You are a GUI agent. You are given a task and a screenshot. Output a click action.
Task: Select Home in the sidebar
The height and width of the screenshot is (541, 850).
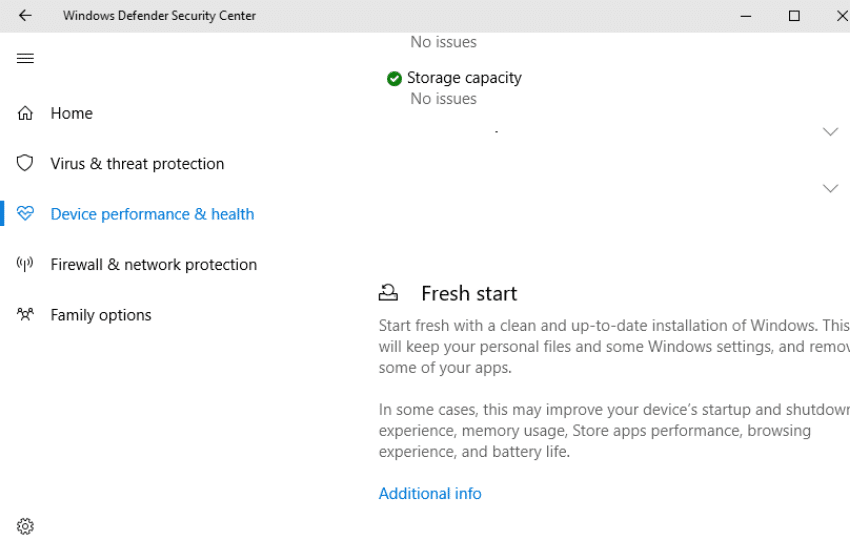tap(72, 113)
